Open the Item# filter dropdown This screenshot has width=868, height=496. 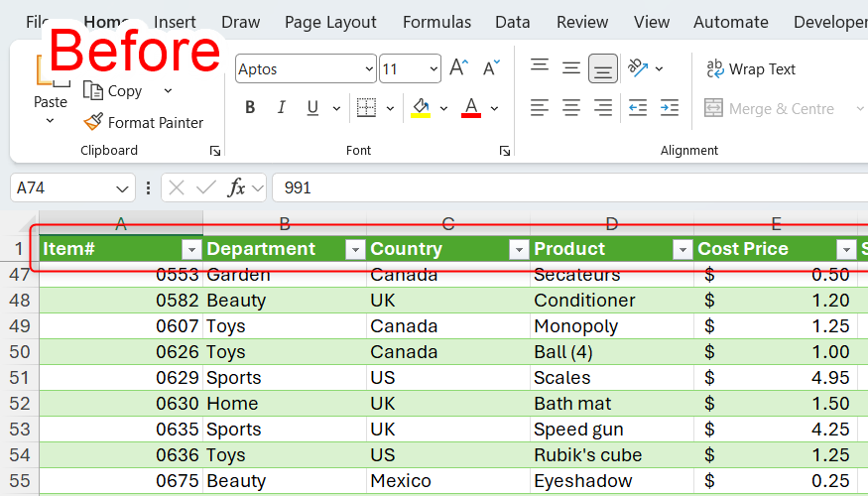(x=191, y=250)
